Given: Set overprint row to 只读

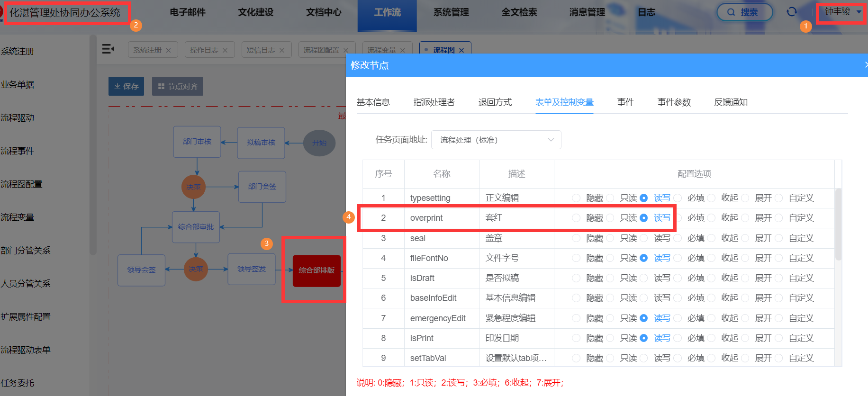Looking at the screenshot, I should [x=610, y=218].
